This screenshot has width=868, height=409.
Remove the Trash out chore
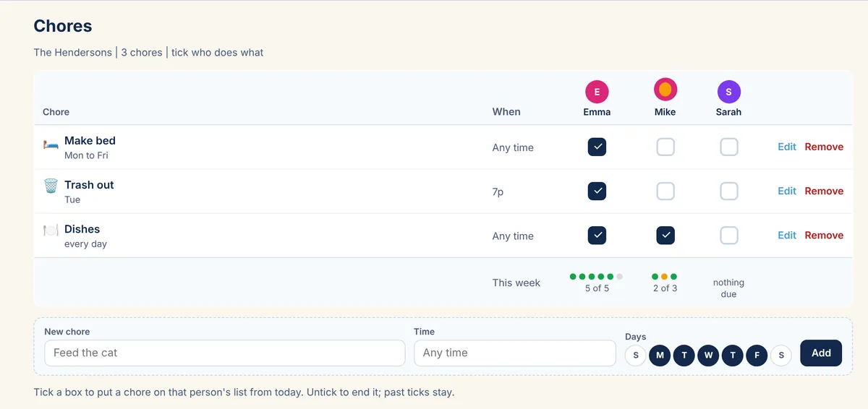point(824,191)
